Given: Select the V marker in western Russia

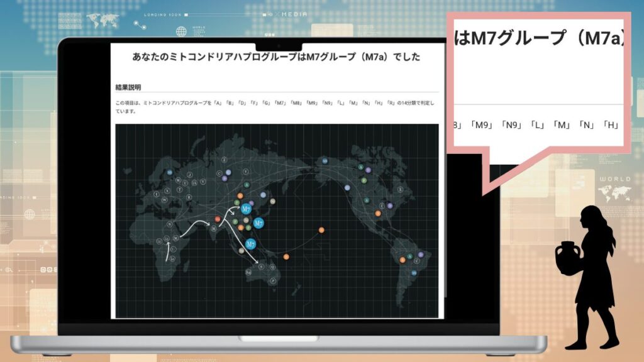Looking at the screenshot, I should (203, 182).
